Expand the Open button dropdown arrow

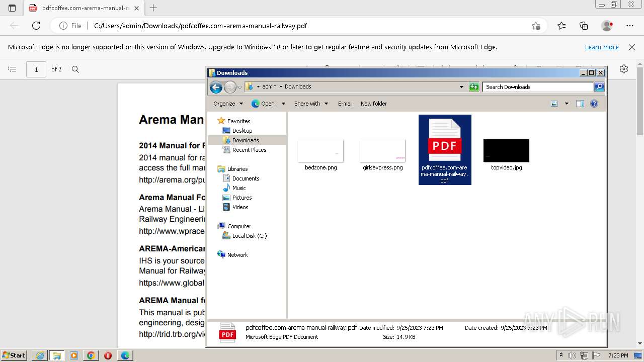(x=283, y=104)
